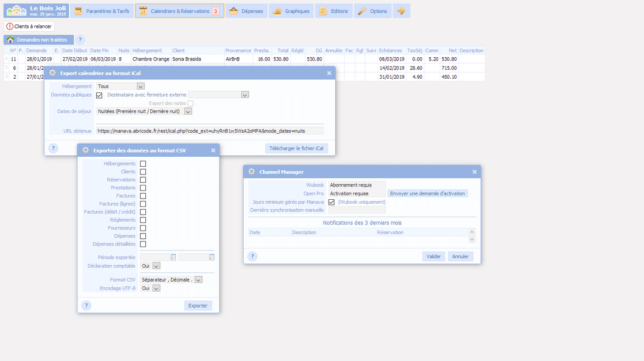
Task: Open help for Demandes non traitées
Action: coord(80,40)
